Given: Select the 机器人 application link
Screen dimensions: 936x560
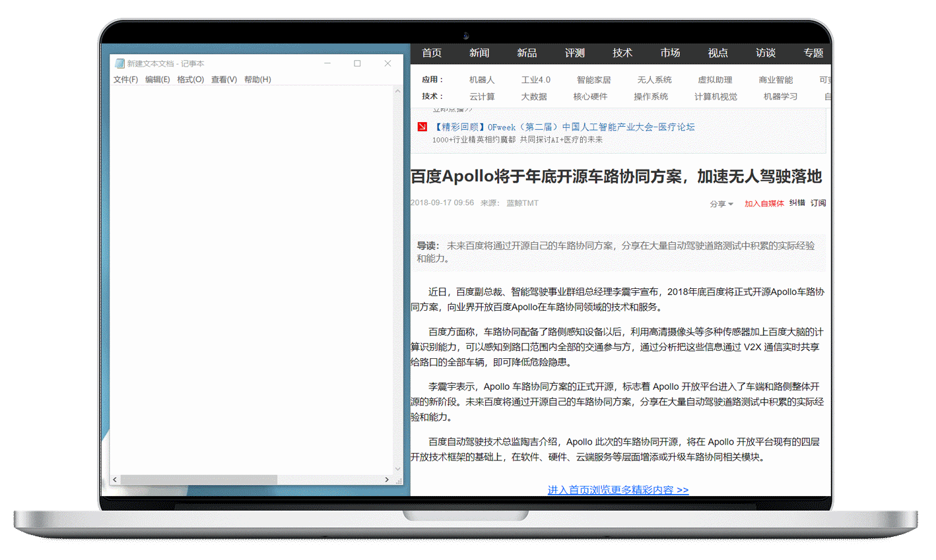Looking at the screenshot, I should coord(482,80).
